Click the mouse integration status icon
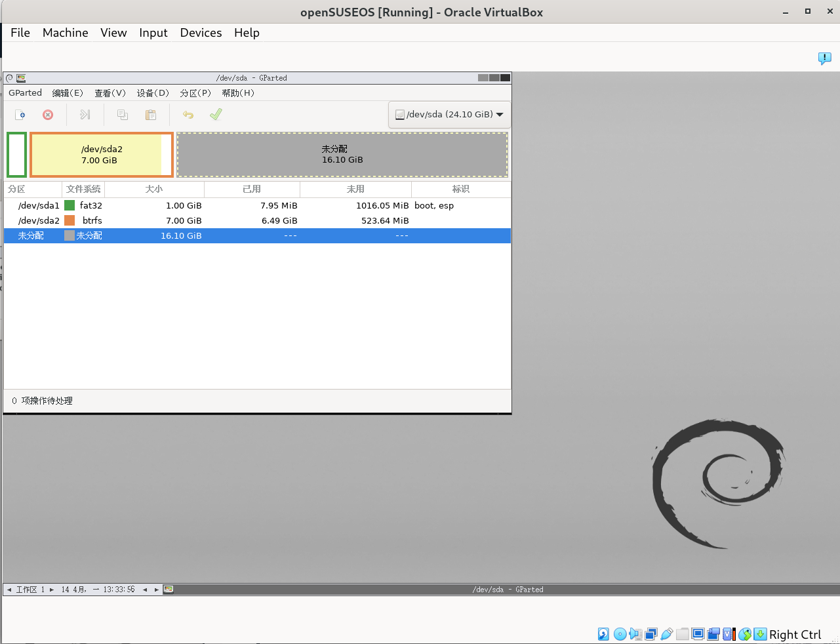The height and width of the screenshot is (644, 840). point(745,634)
